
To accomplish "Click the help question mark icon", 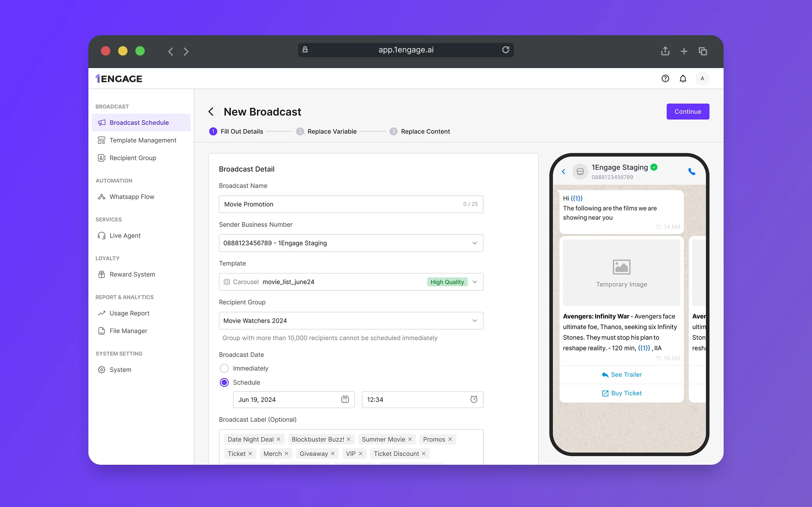I will (665, 79).
